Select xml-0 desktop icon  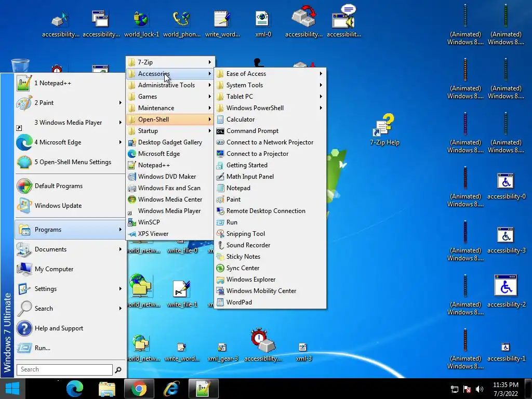263,23
